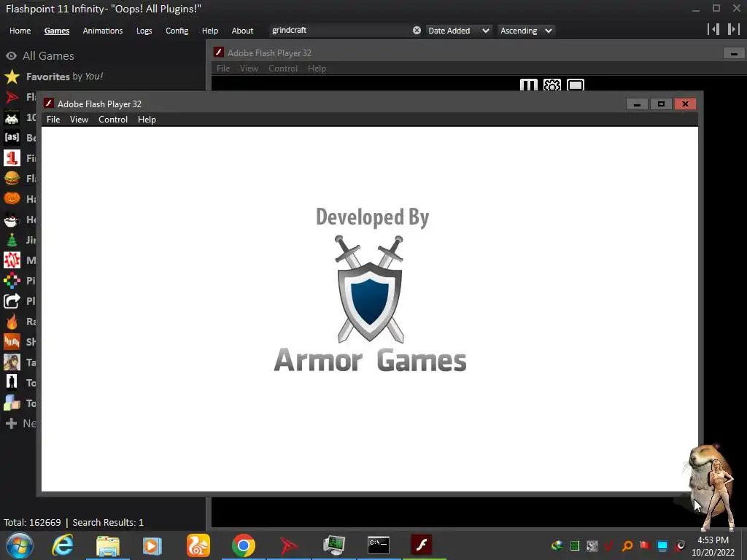Open Windows Media Player taskbar icon
The image size is (747, 560).
pos(152,545)
